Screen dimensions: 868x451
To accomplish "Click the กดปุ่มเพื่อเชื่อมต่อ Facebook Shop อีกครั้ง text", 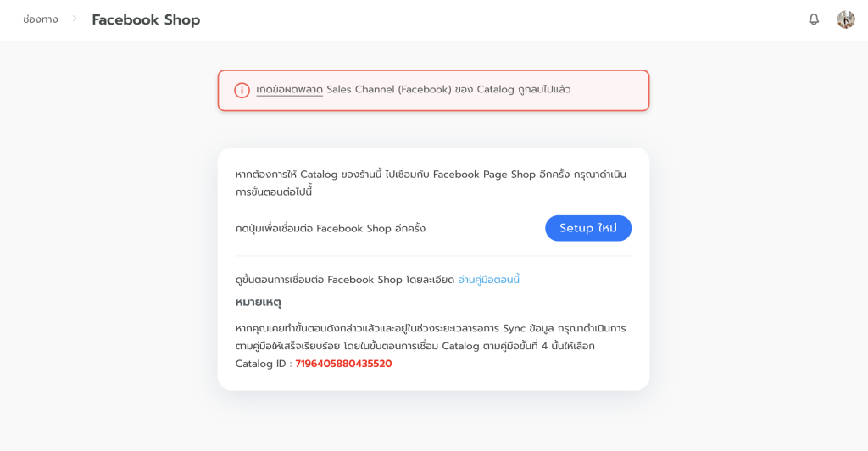I will [x=331, y=229].
